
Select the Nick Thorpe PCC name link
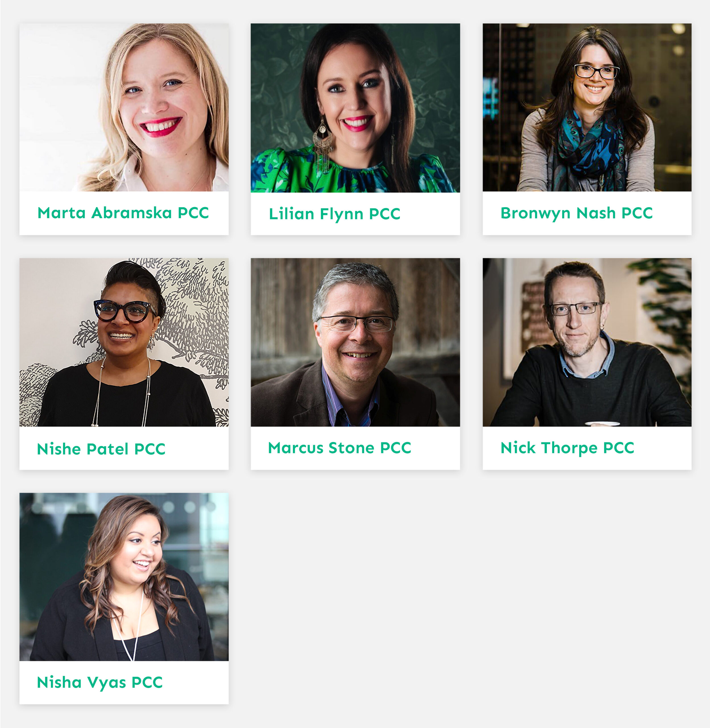(567, 448)
